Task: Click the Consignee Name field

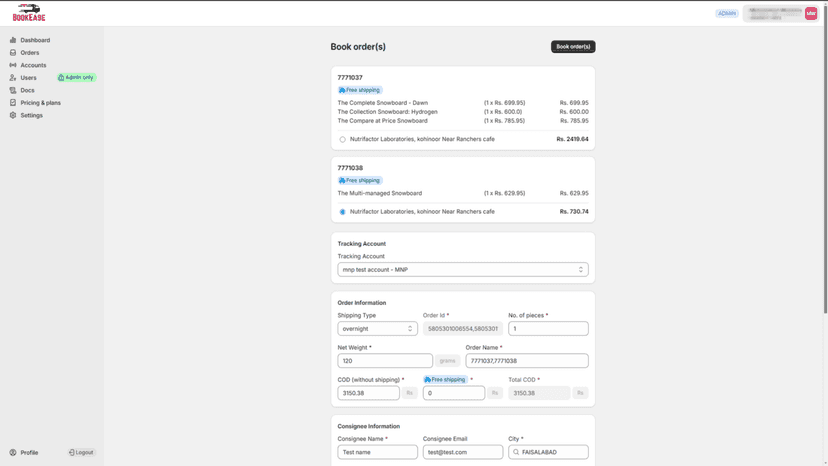Action: pyautogui.click(x=377, y=452)
